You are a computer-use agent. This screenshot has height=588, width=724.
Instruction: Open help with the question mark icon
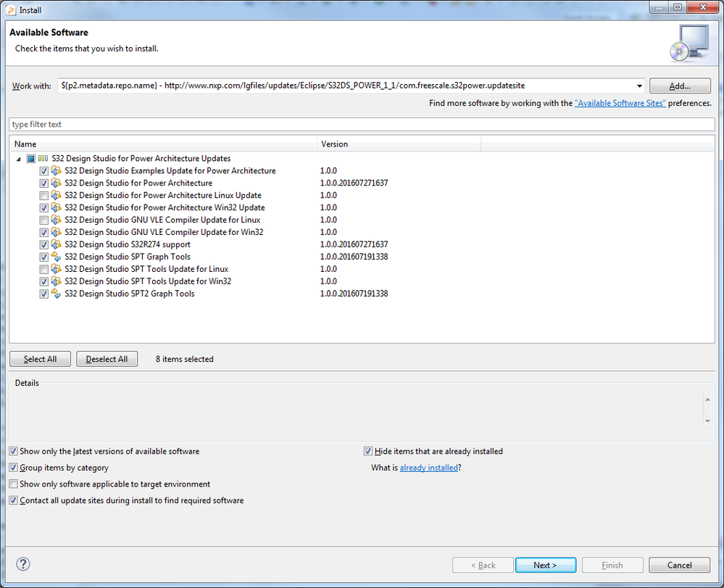(23, 564)
